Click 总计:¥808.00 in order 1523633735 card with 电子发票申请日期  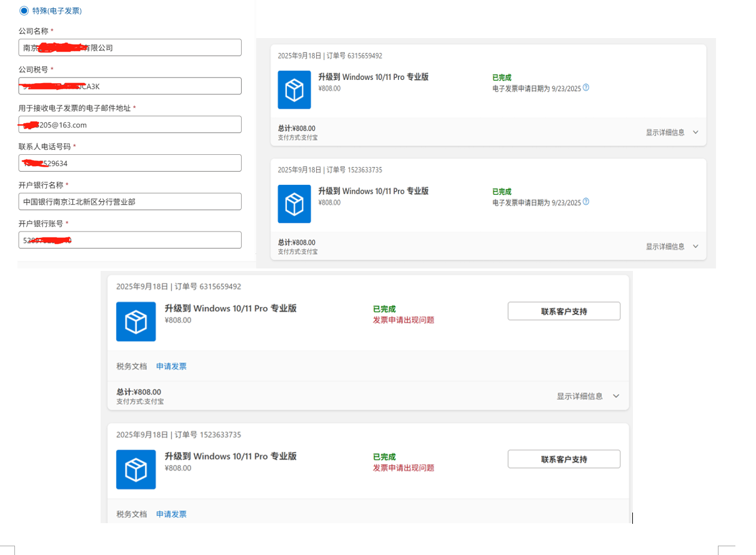coord(297,242)
